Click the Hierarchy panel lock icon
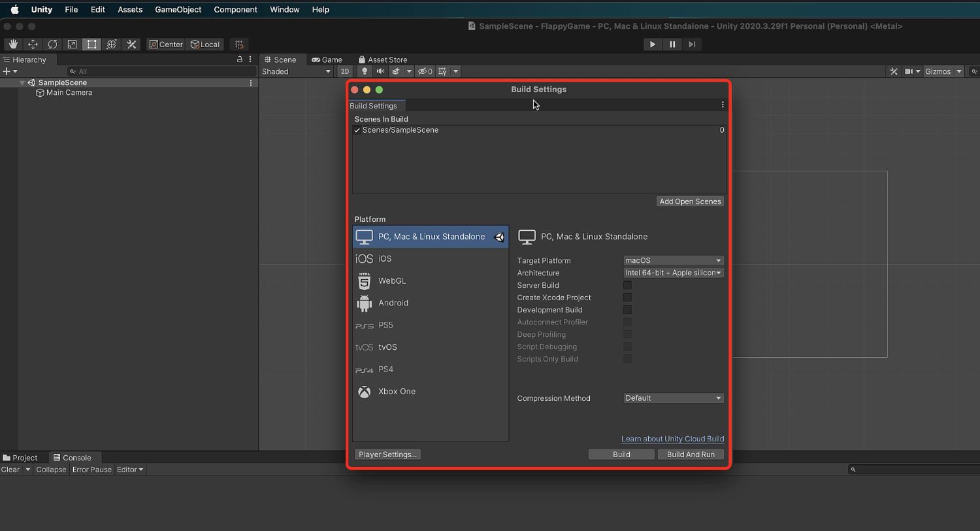This screenshot has width=980, height=531. [x=240, y=60]
